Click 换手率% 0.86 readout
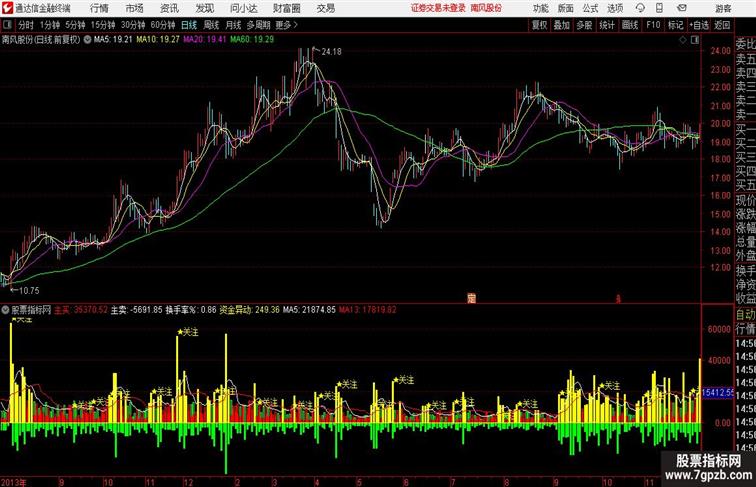Image resolution: width=756 pixels, height=487 pixels. [190, 310]
